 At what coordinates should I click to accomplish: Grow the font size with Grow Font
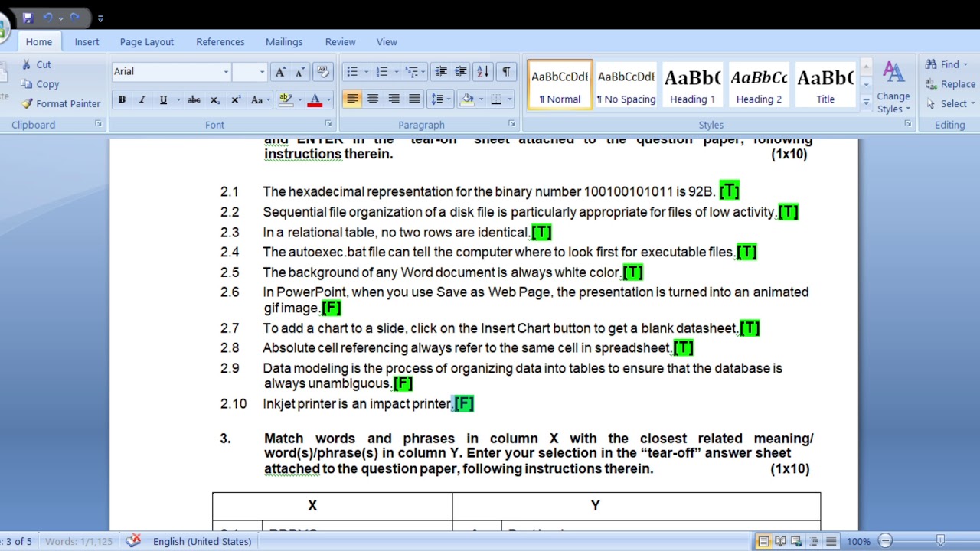coord(280,71)
